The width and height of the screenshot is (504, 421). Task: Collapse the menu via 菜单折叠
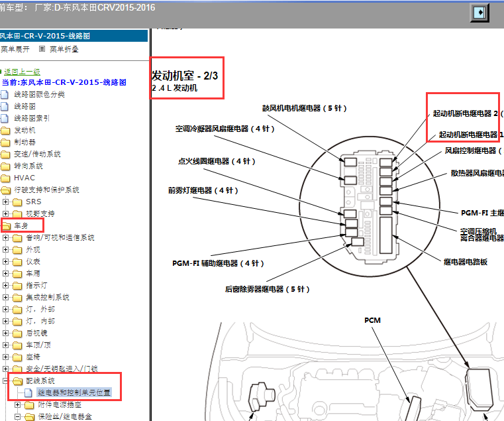[x=64, y=49]
